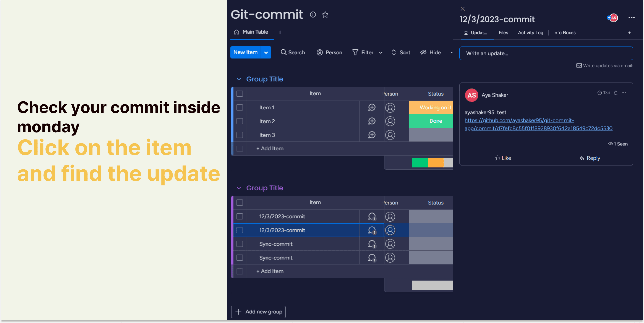Click gray status summary bar of second group
This screenshot has height=323, width=644.
432,285
